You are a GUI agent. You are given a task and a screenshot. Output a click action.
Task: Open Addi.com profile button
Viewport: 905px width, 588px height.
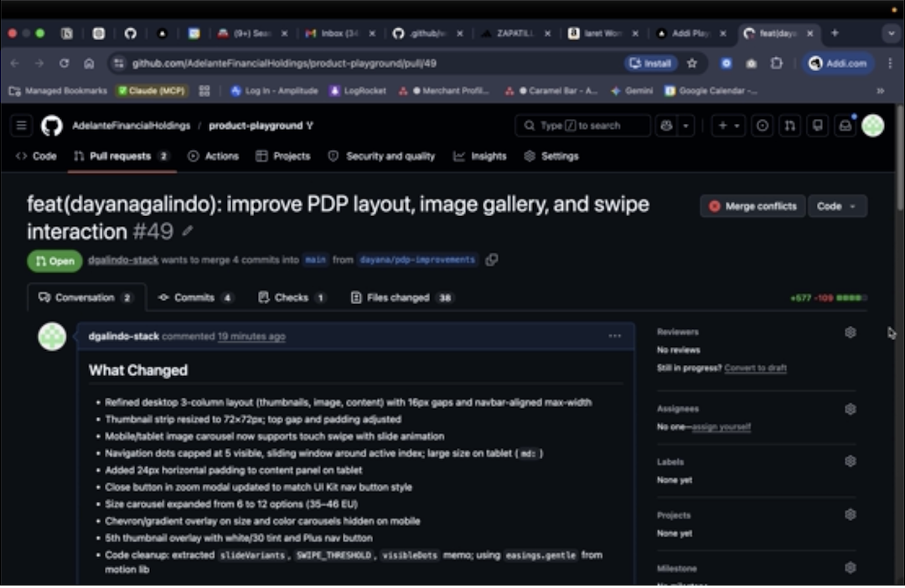point(839,64)
